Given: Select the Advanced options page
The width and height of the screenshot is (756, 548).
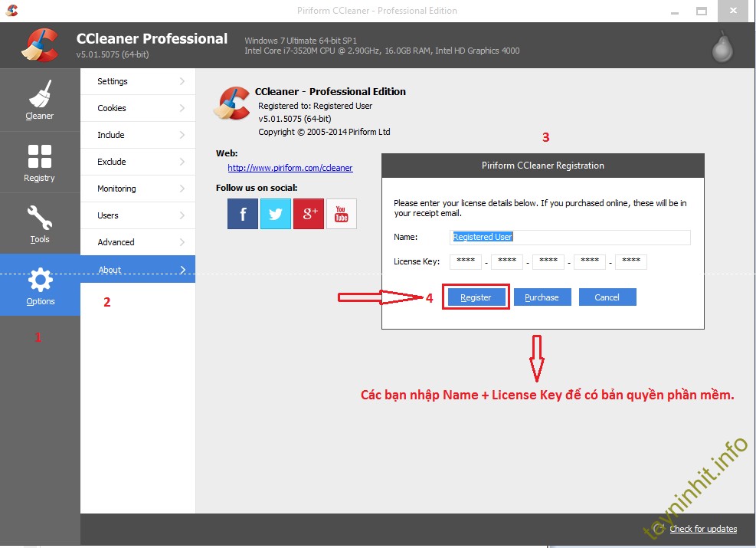Looking at the screenshot, I should (x=116, y=242).
